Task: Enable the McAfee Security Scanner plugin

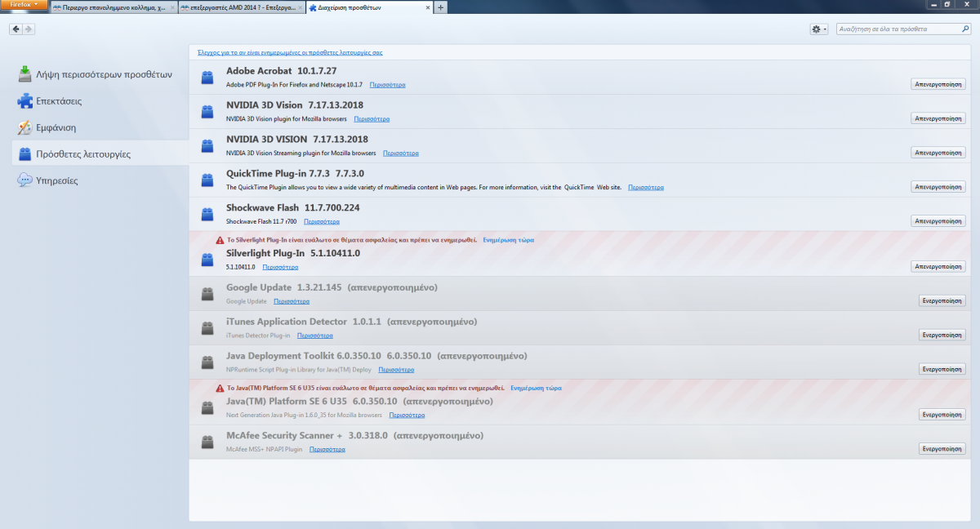Action: click(x=942, y=448)
